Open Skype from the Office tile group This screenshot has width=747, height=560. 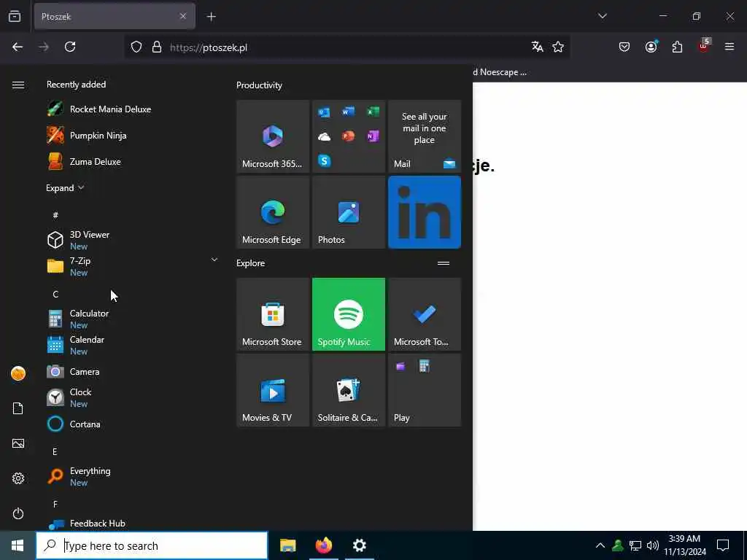click(325, 161)
